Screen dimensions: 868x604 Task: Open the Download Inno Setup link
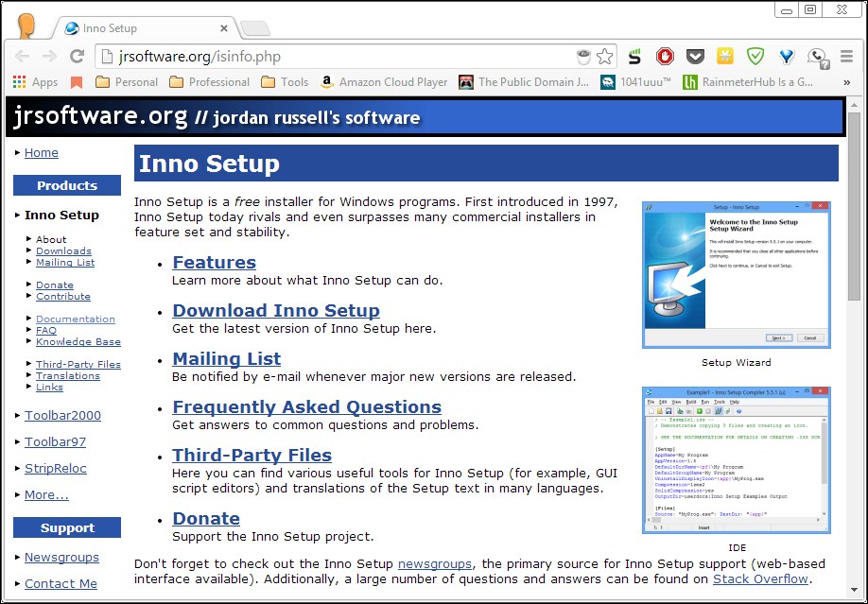pos(276,311)
